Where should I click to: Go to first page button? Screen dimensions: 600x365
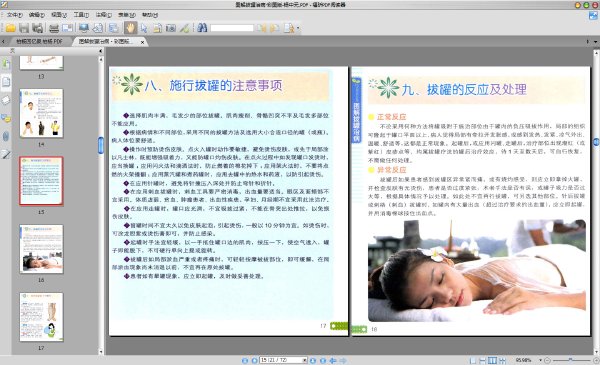245,360
